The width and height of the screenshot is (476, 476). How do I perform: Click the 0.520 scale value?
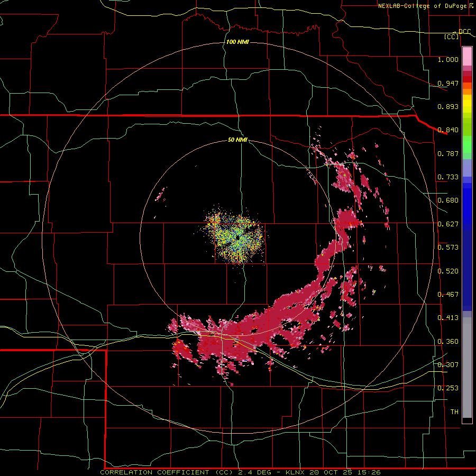pos(448,271)
